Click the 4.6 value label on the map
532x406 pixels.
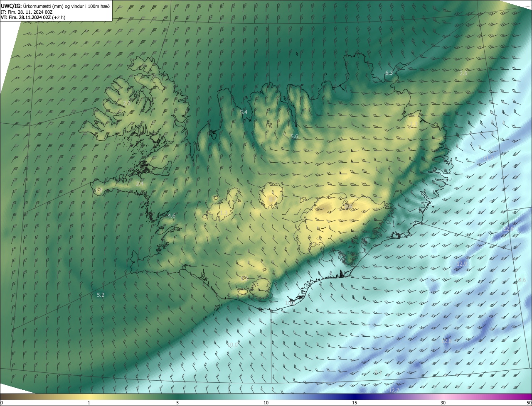tap(171, 215)
